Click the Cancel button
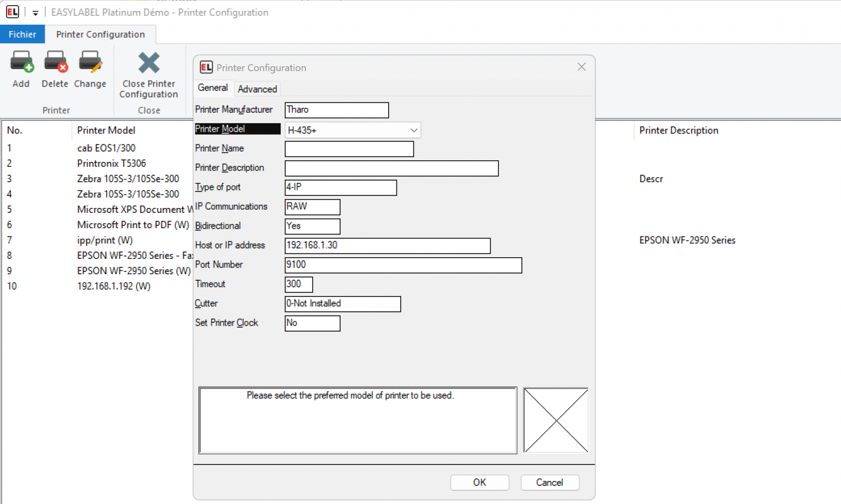The width and height of the screenshot is (841, 504). pyautogui.click(x=550, y=482)
